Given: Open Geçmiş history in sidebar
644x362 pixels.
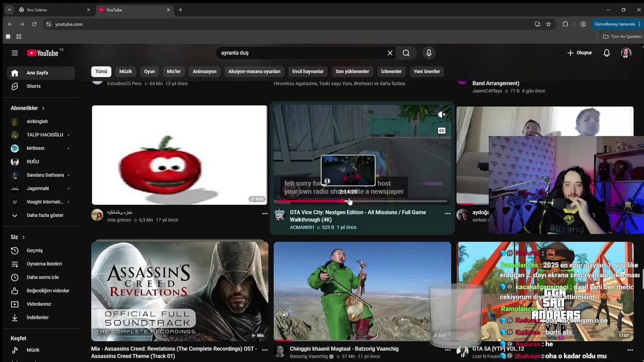Looking at the screenshot, I should (x=41, y=250).
